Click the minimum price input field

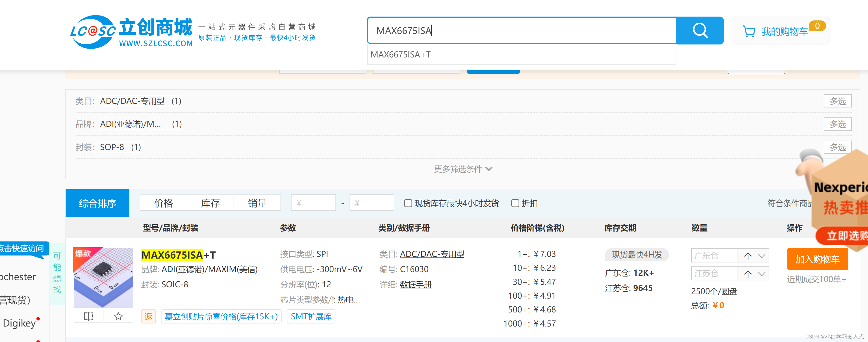click(x=313, y=203)
